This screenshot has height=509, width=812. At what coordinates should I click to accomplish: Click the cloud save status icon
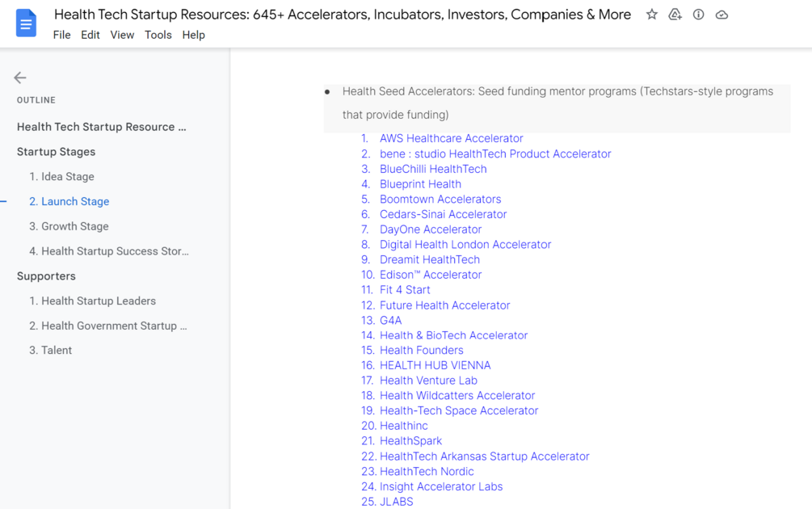pyautogui.click(x=722, y=15)
